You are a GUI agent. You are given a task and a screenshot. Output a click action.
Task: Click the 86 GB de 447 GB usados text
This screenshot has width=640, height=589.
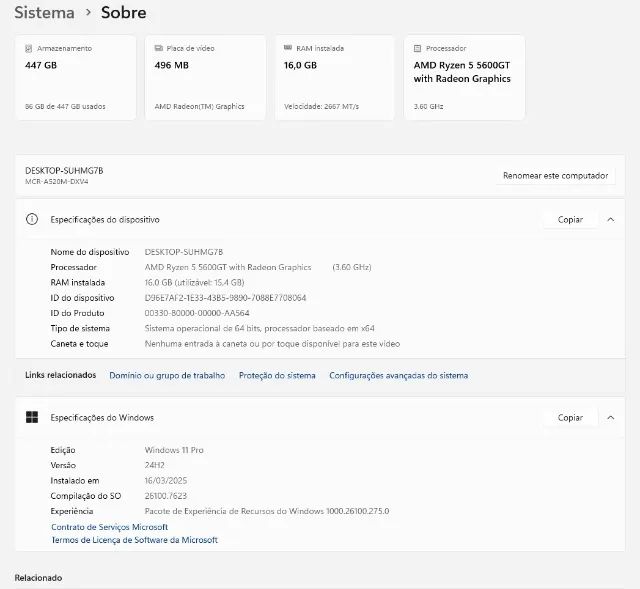pyautogui.click(x=65, y=107)
